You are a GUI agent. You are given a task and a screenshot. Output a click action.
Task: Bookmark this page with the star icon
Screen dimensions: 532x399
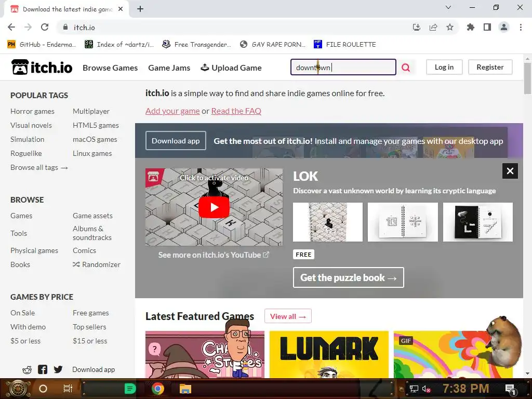[450, 27]
